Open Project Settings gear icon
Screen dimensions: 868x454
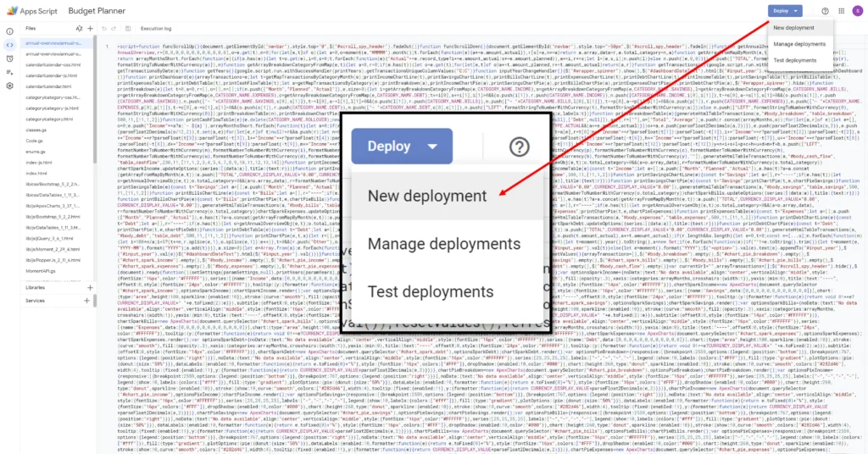coord(9,86)
